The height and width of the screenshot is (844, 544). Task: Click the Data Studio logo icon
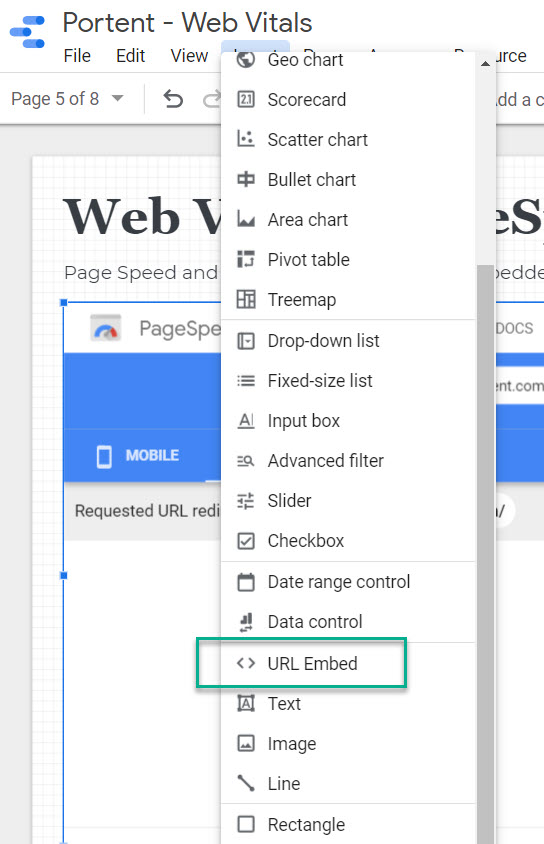click(x=27, y=32)
